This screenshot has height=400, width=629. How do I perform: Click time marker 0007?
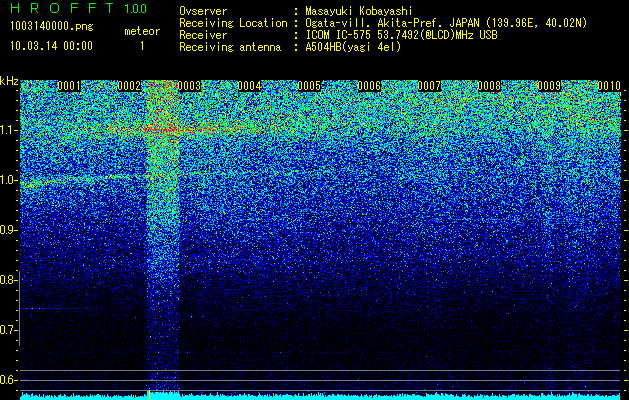coord(429,86)
